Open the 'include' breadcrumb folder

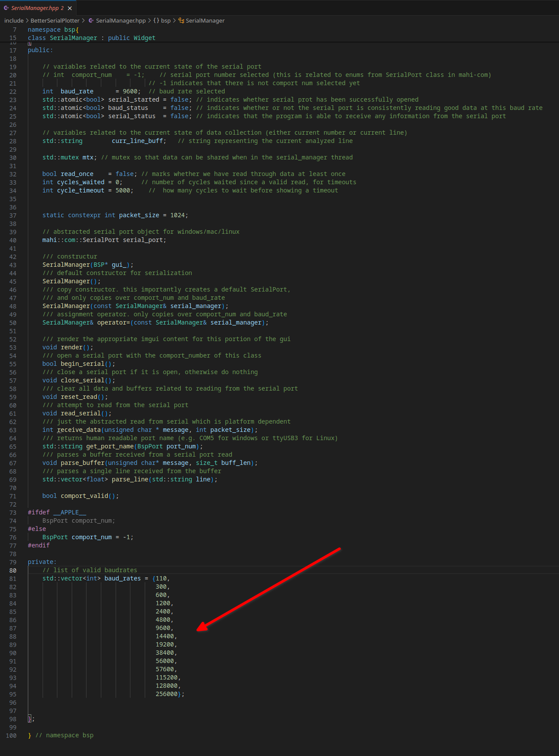tap(14, 20)
